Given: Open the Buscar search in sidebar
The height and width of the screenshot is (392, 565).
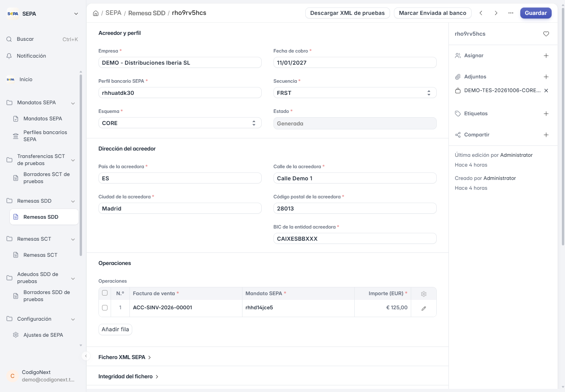Looking at the screenshot, I should [42, 39].
